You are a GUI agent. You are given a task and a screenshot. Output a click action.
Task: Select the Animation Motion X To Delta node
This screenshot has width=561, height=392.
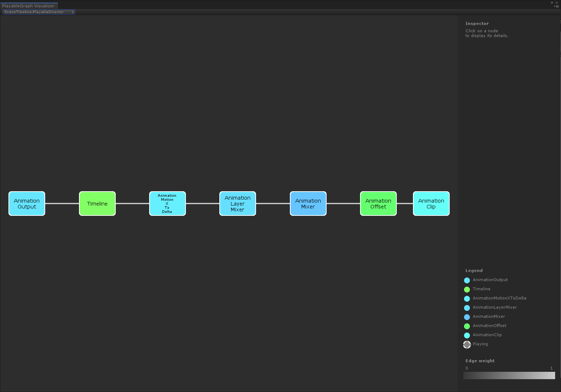point(167,203)
